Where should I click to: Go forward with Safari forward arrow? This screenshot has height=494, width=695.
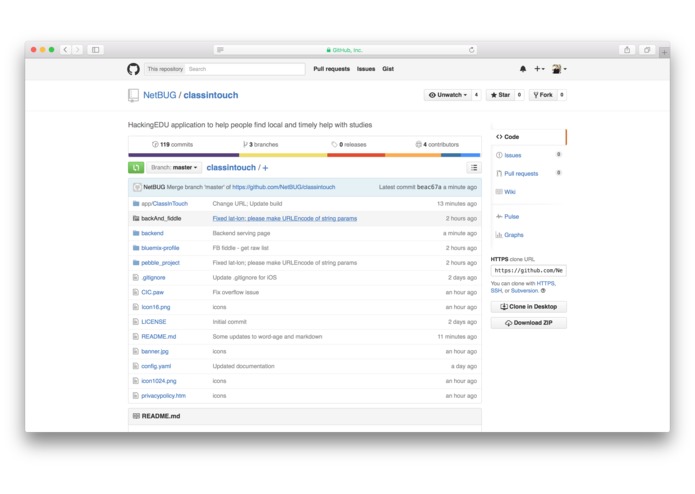coord(78,50)
